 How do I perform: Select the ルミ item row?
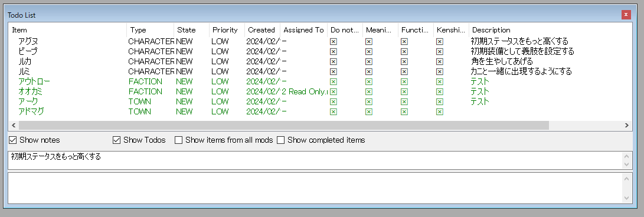[x=25, y=71]
